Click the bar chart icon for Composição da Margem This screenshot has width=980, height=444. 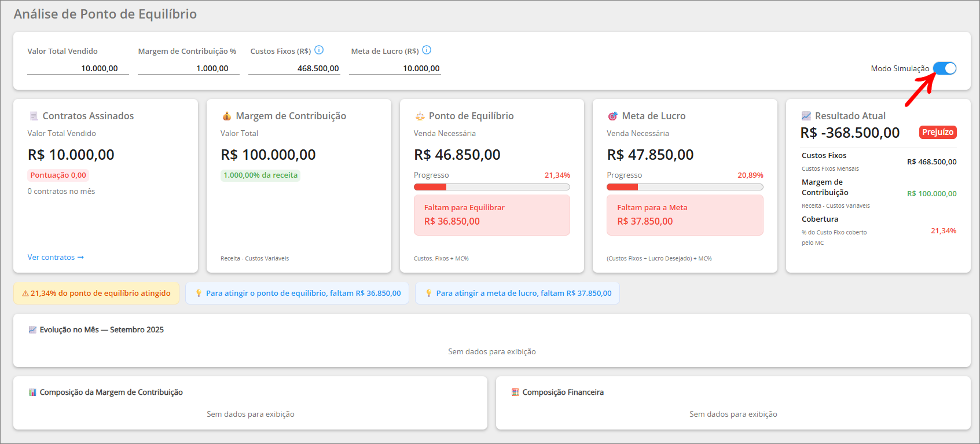[x=32, y=392]
